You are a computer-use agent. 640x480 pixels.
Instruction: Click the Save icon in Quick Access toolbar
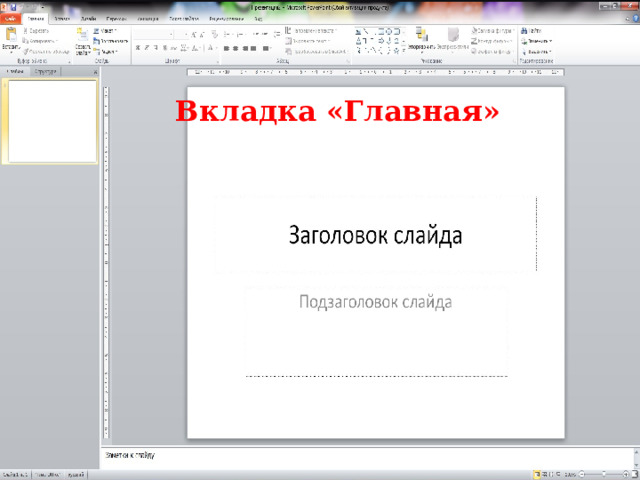[x=13, y=7]
